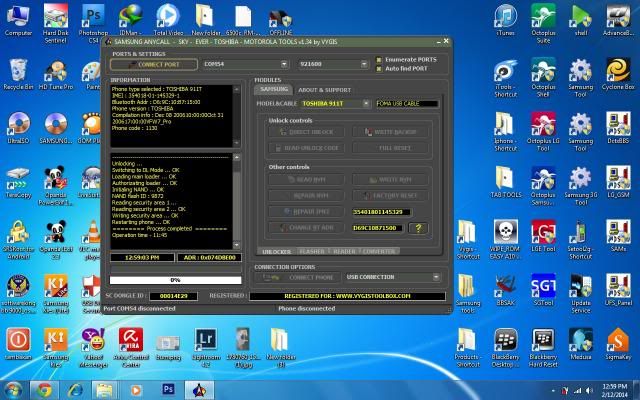Click the yellow question mark help button
The image size is (640, 400).
tap(418, 228)
